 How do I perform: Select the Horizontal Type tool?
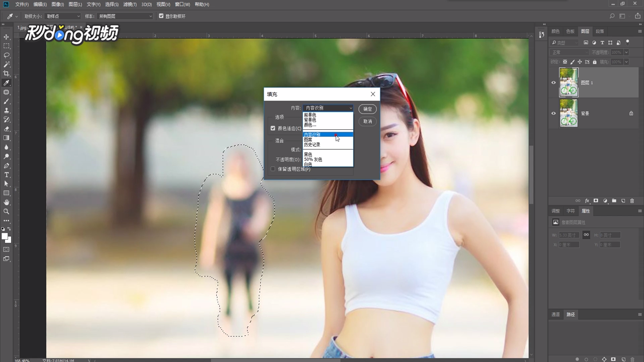pyautogui.click(x=7, y=174)
